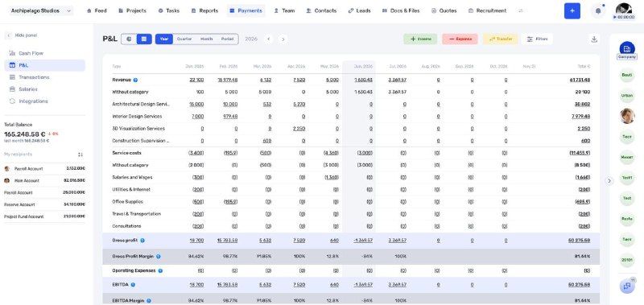Select the Quarter period toggle
Screen dimensions: 644x305
coord(184,39)
